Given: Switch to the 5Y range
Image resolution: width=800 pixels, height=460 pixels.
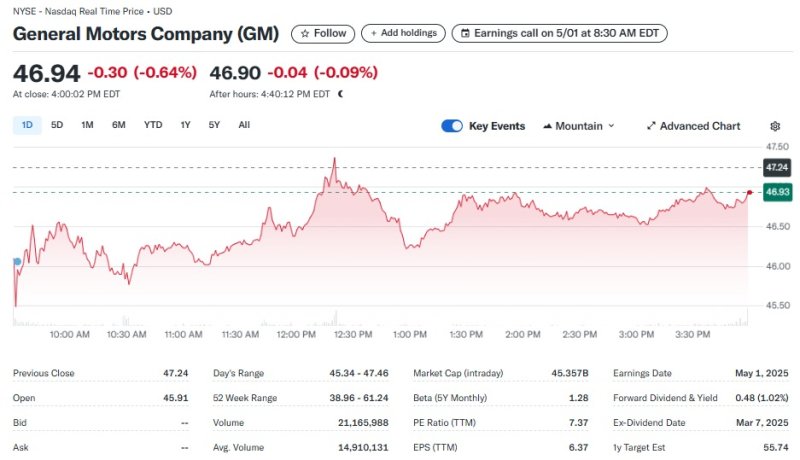Looking at the screenshot, I should (x=214, y=125).
